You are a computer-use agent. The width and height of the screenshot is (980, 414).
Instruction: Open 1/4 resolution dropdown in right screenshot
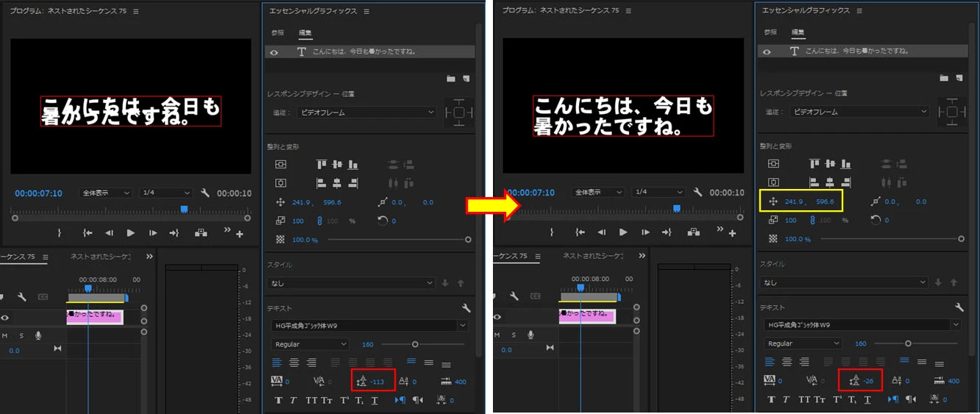(x=658, y=192)
